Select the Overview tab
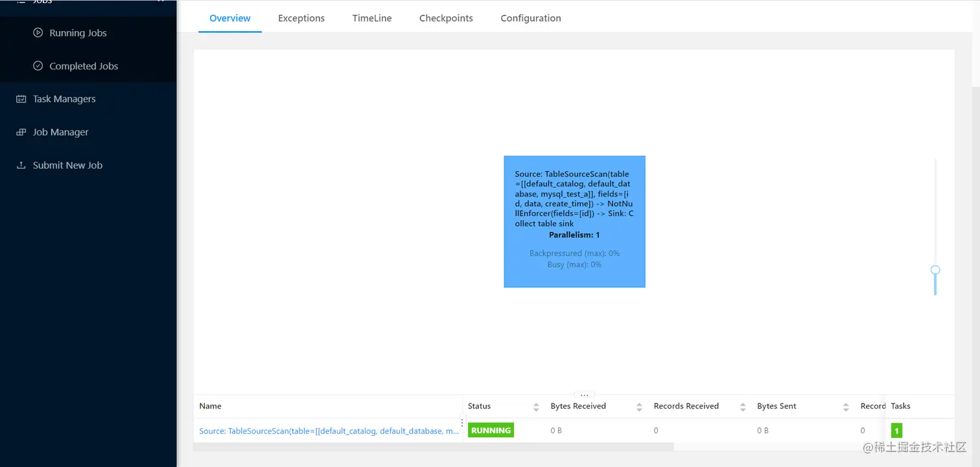The height and width of the screenshot is (467, 980). tap(230, 18)
